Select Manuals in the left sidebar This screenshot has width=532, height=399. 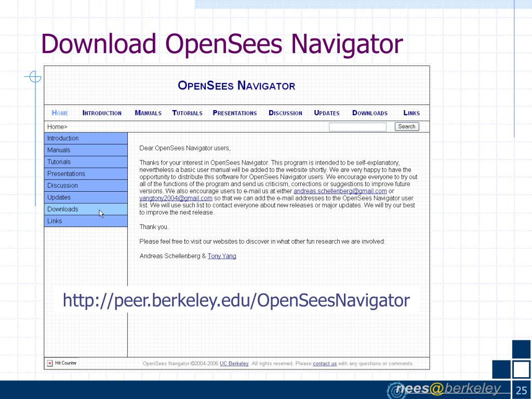click(x=86, y=150)
